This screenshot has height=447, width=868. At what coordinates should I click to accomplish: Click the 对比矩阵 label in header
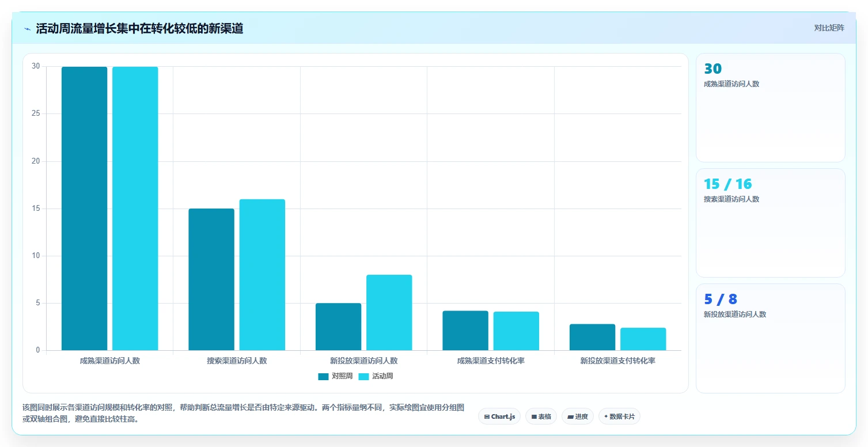pos(829,28)
